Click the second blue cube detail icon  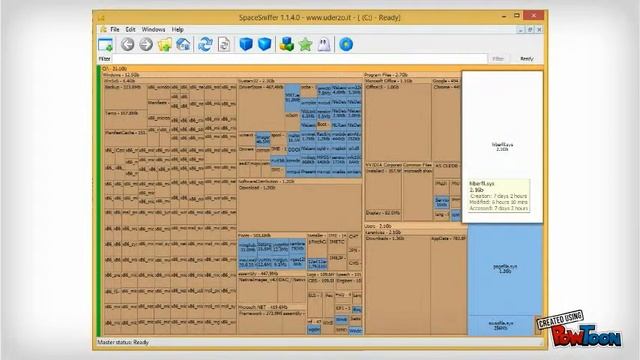click(x=264, y=44)
